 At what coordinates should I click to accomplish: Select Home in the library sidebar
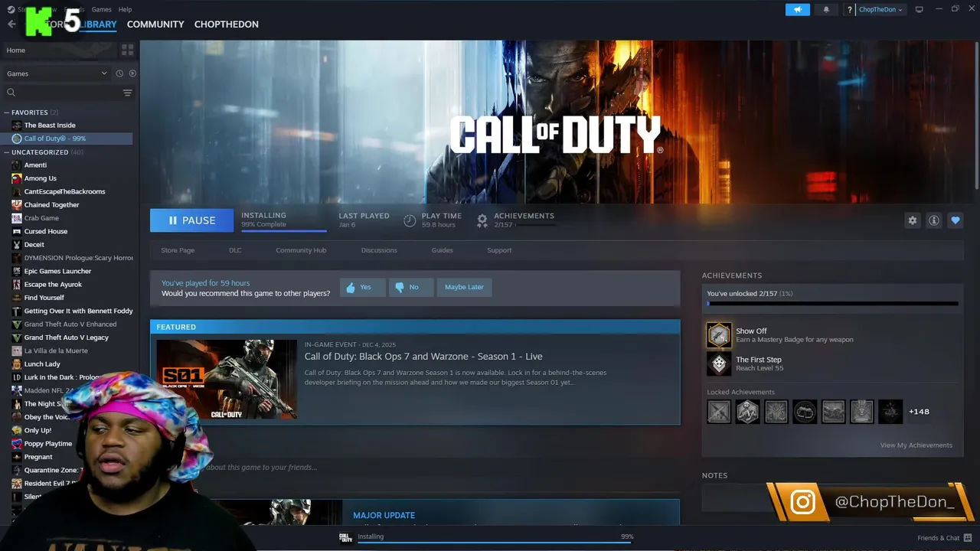tap(60, 50)
